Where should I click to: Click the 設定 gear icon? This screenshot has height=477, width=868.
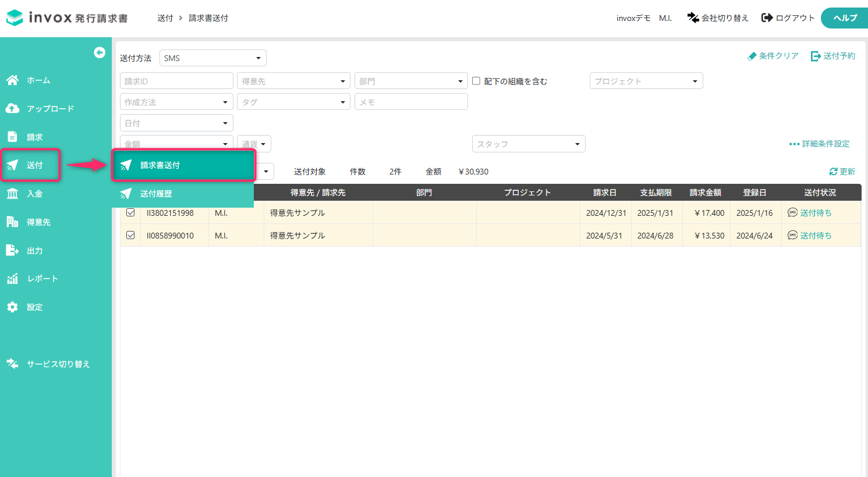[x=12, y=307]
